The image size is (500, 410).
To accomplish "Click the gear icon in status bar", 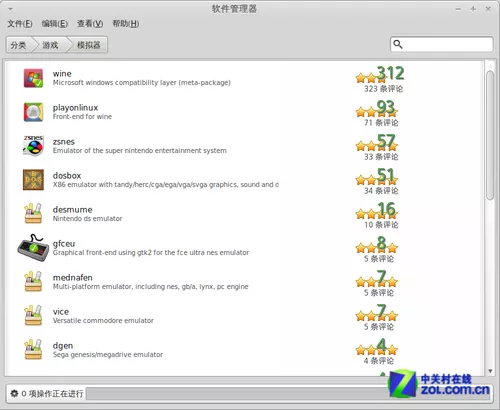I will [x=14, y=394].
